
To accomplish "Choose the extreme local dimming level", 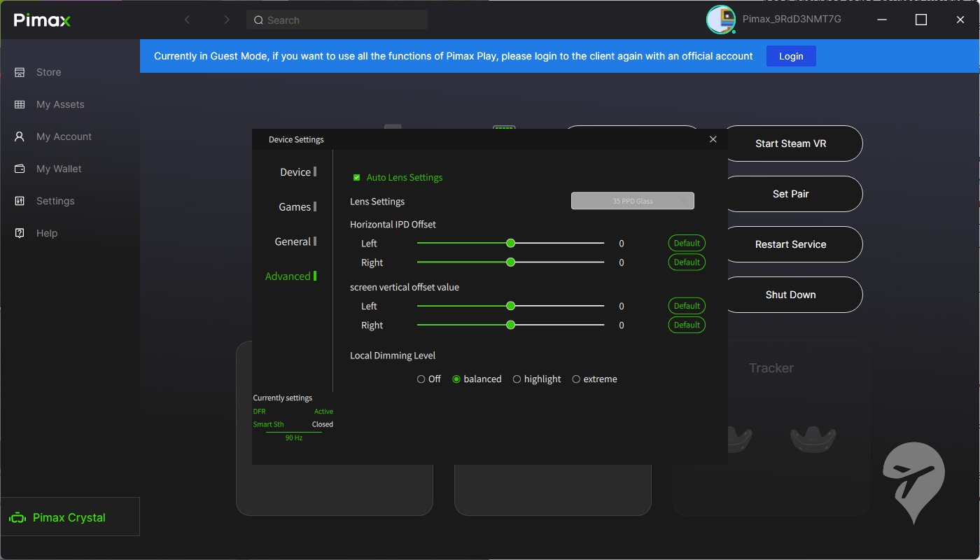I will pos(576,379).
